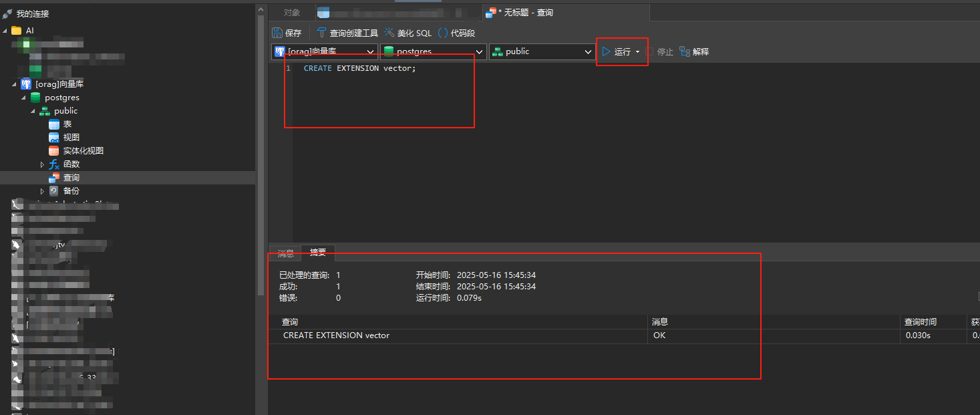980x415 pixels.
Task: Run the query with 运行 button
Action: (617, 51)
